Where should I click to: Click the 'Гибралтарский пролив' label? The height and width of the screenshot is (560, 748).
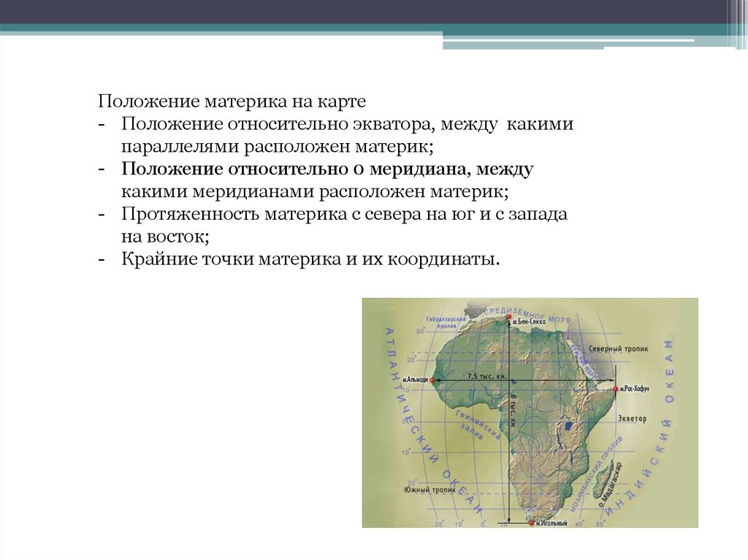[x=446, y=322]
